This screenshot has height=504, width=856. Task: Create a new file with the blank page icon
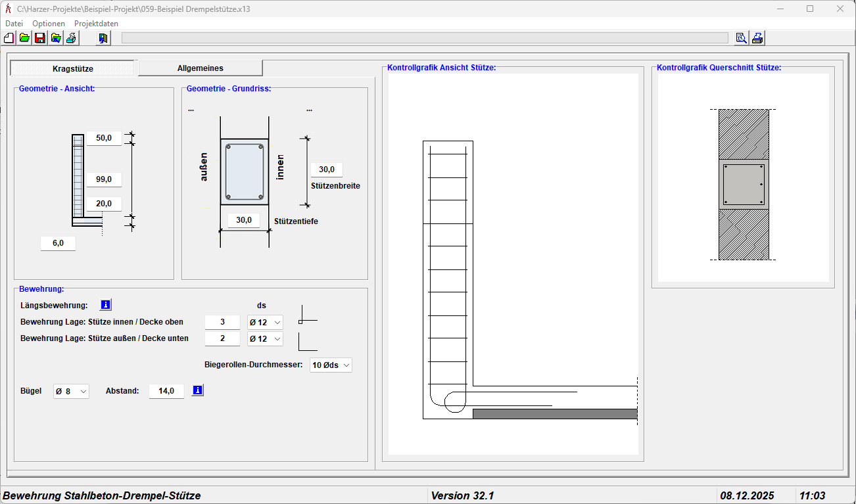click(9, 38)
